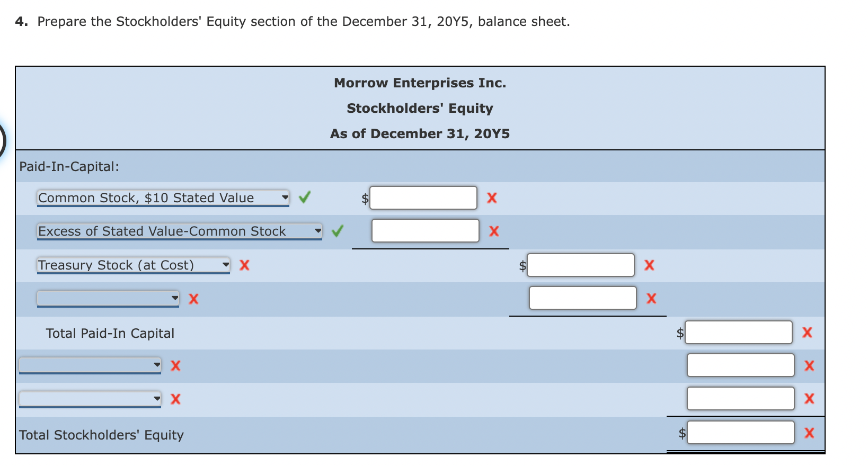868x466 pixels.
Task: Click the red X next to Common Stock amount box
Action: (492, 198)
